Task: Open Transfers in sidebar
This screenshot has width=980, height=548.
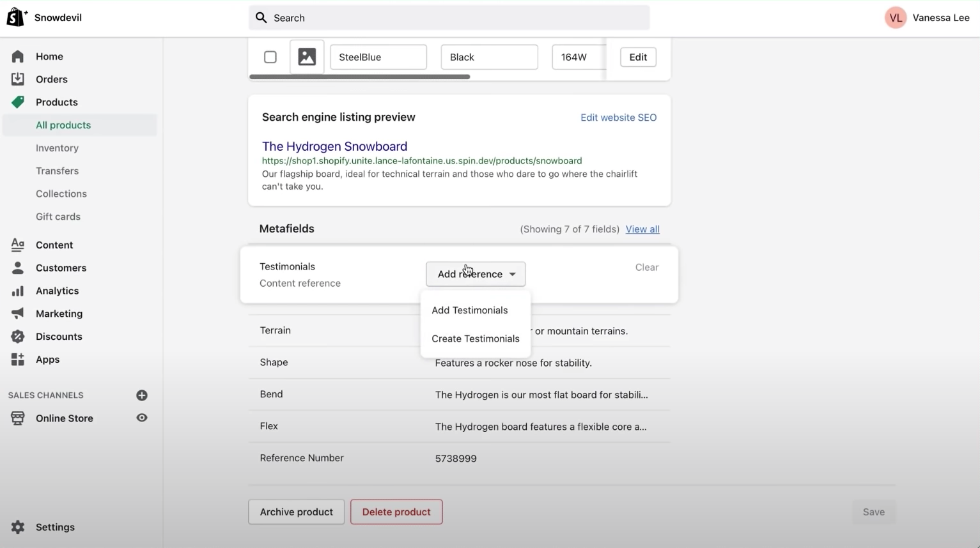Action: (57, 171)
